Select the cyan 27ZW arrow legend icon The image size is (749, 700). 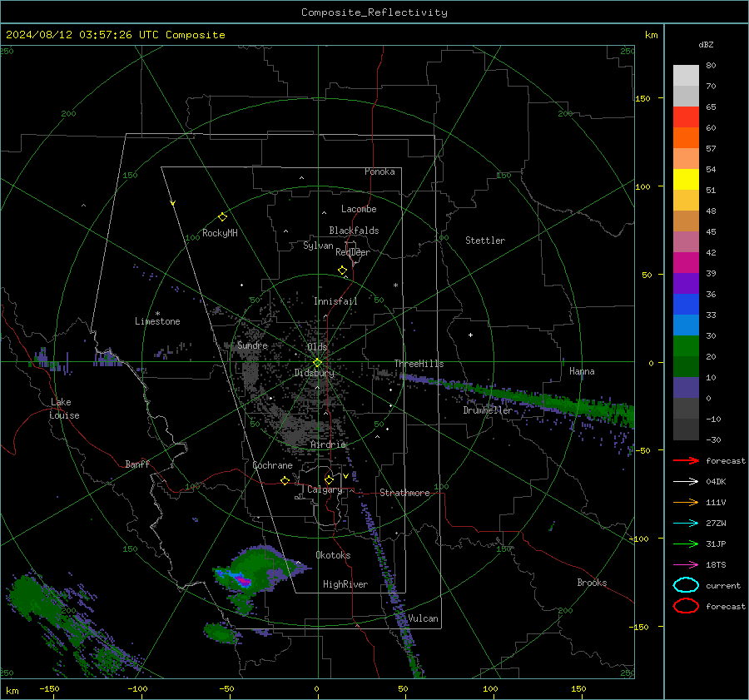(x=686, y=524)
